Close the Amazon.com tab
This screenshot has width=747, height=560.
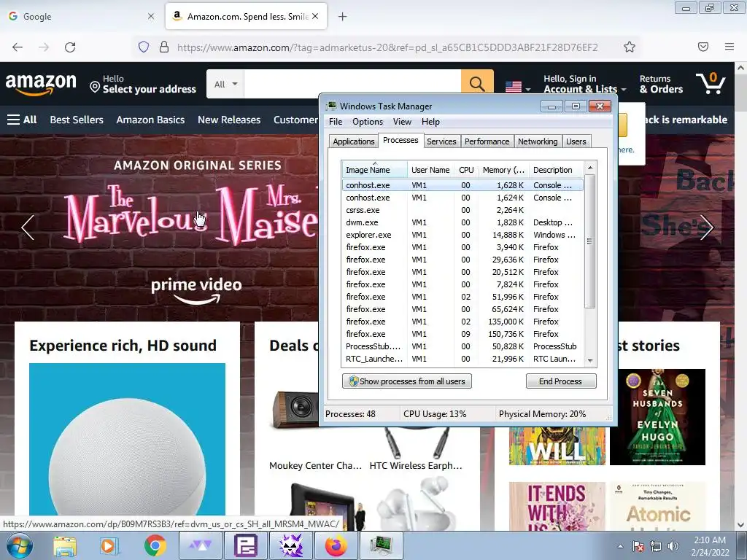tap(315, 16)
